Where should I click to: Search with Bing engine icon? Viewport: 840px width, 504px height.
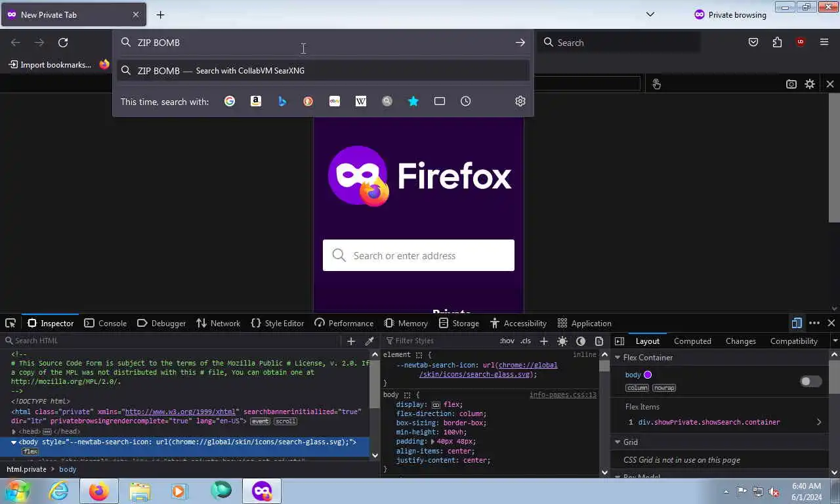pyautogui.click(x=282, y=101)
